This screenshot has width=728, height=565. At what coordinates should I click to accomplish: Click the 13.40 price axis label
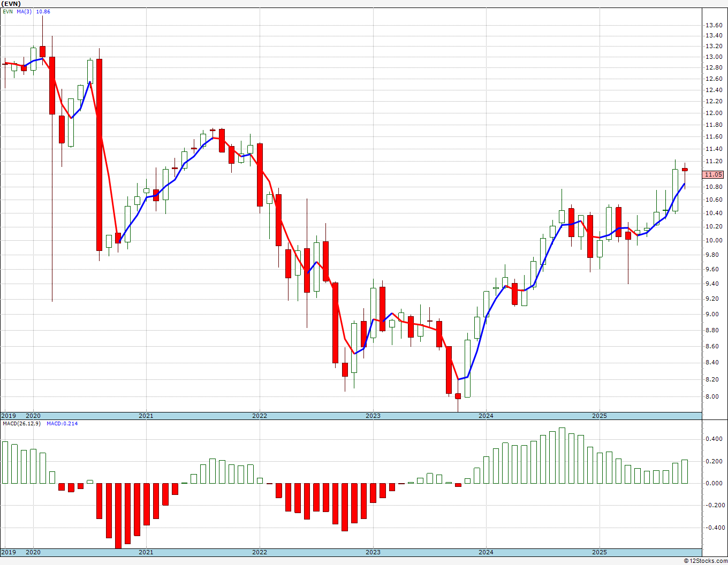714,35
